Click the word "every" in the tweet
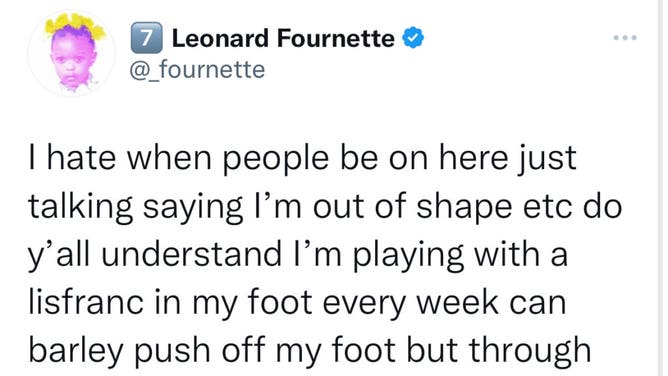This screenshot has width=668, height=376. [363, 304]
